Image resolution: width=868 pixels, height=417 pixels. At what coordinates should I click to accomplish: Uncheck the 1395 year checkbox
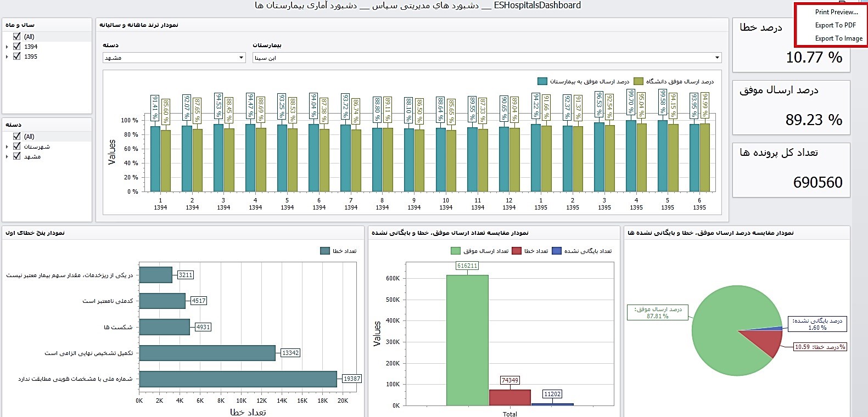pos(17,57)
